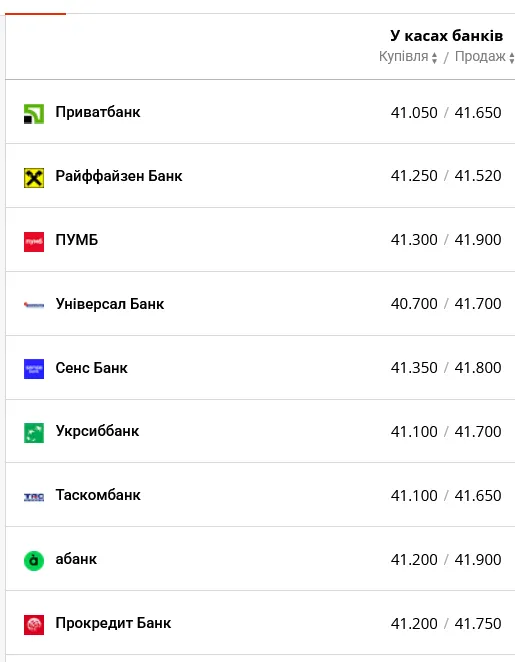Click the green Укрсиббанк logo icon
This screenshot has width=515, height=662.
(x=34, y=433)
